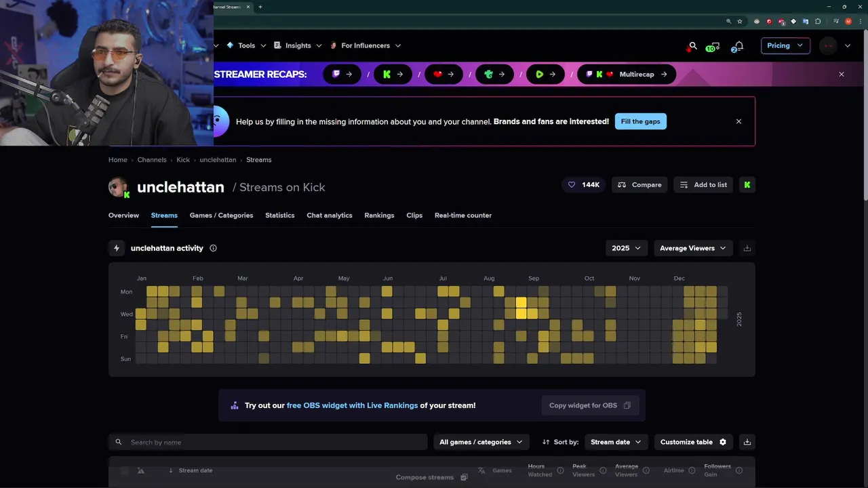Viewport: 868px width, 488px height.
Task: Expand the For Influencers menu
Action: click(x=365, y=45)
